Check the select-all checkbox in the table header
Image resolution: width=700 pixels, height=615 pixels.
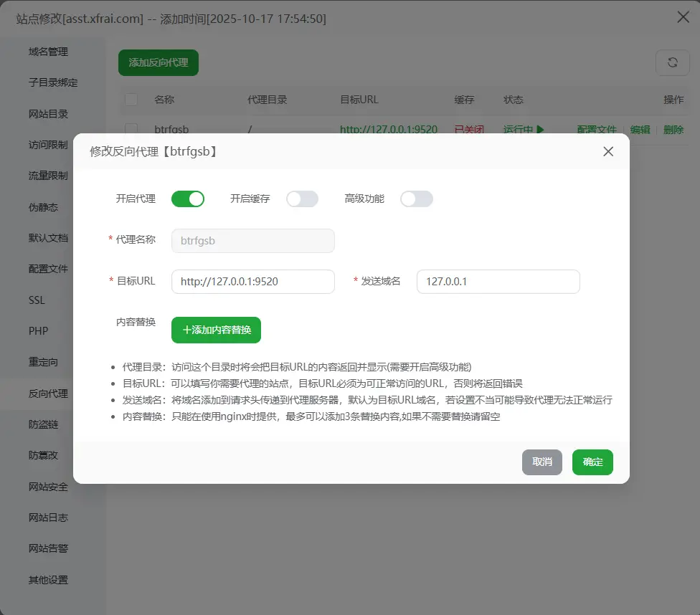(x=131, y=100)
